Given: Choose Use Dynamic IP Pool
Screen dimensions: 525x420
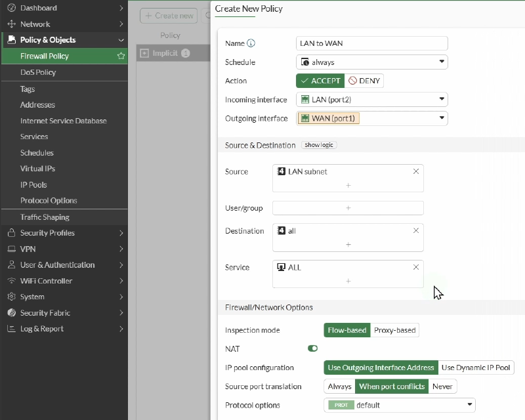Looking at the screenshot, I should pos(476,367).
